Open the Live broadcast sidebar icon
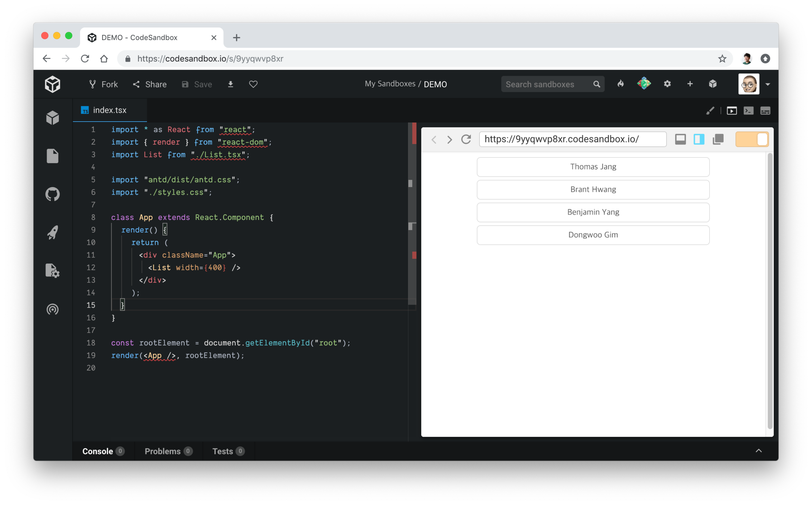 (52, 309)
